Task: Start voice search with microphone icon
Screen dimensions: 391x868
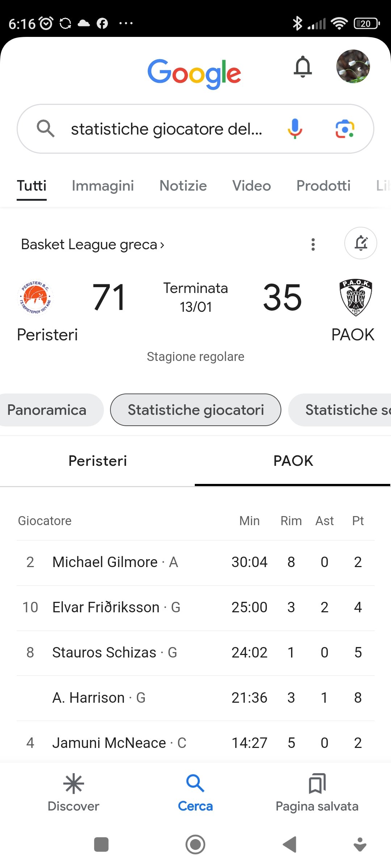Action: point(295,129)
